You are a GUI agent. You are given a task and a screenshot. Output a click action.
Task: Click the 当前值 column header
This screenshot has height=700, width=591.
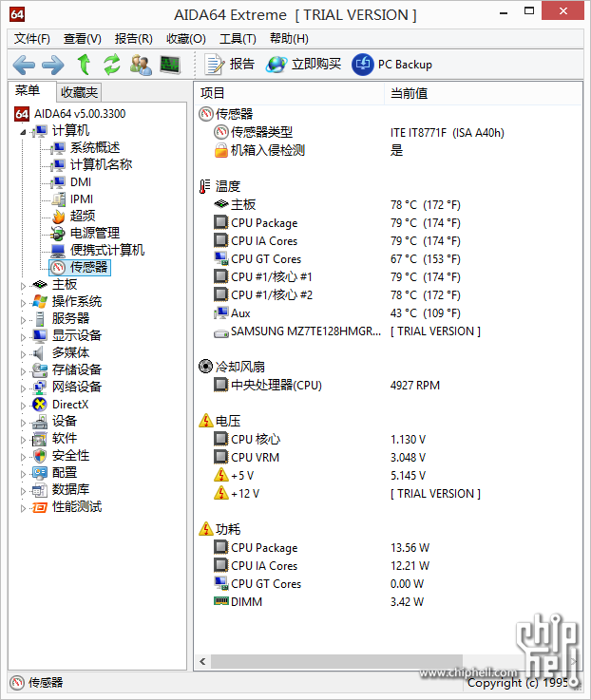point(483,93)
